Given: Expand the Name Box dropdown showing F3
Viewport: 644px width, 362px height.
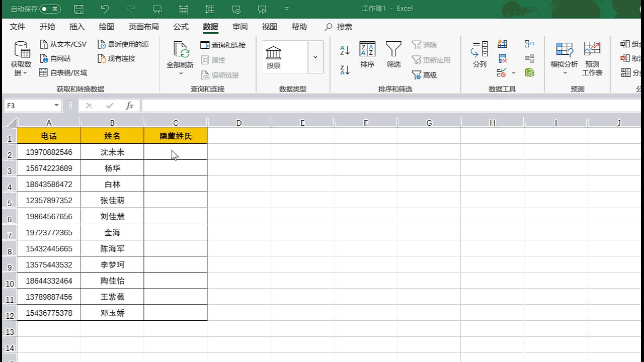Looking at the screenshot, I should 55,105.
